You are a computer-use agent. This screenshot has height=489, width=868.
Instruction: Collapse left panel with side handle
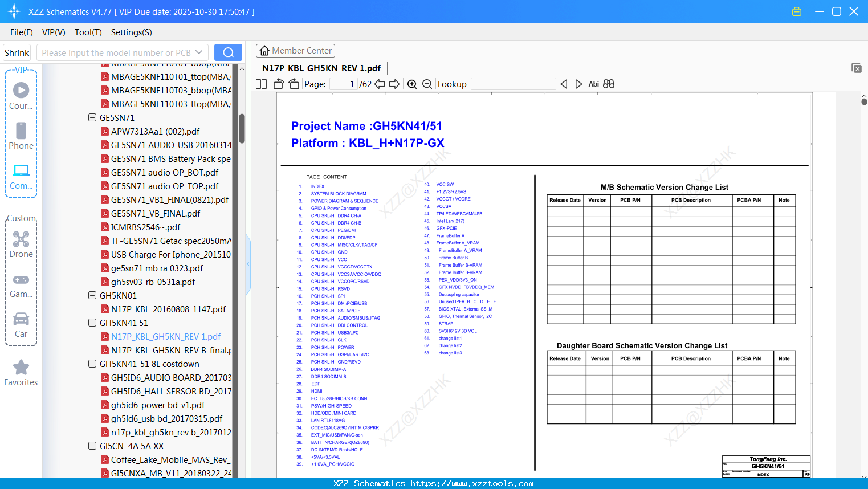tap(248, 264)
